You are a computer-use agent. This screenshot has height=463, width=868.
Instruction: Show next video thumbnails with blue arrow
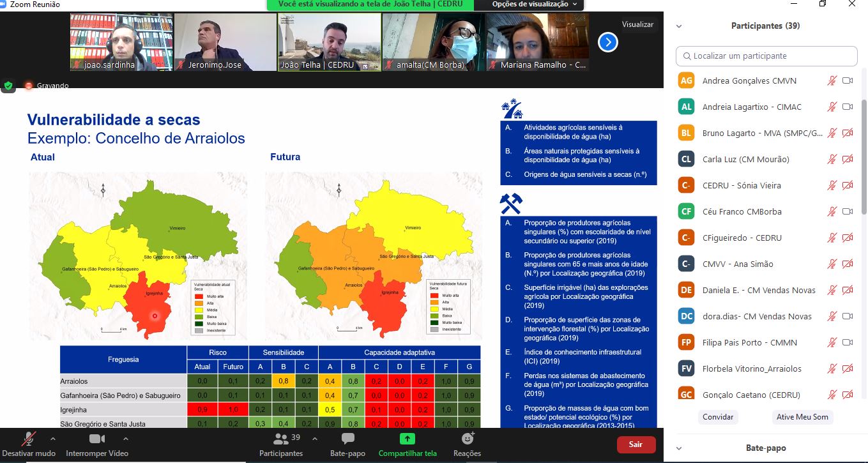click(608, 42)
